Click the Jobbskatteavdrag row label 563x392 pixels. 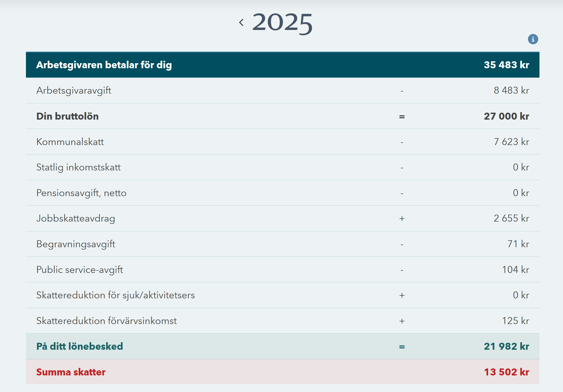(76, 219)
